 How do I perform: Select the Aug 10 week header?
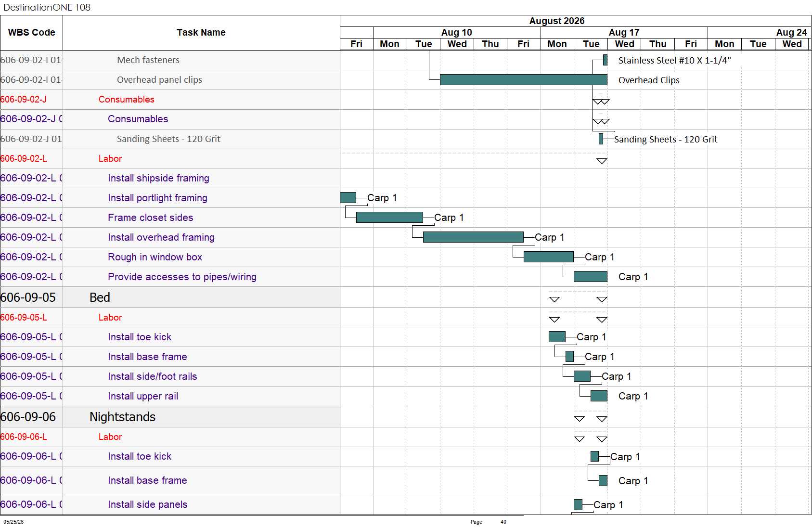(457, 32)
